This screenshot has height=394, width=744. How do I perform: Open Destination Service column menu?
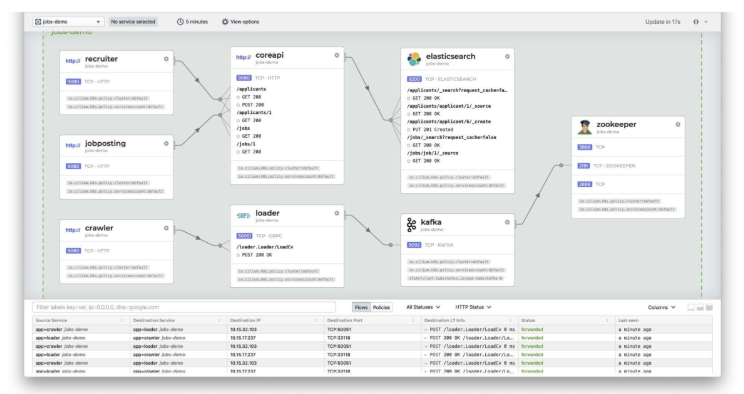coord(219,320)
